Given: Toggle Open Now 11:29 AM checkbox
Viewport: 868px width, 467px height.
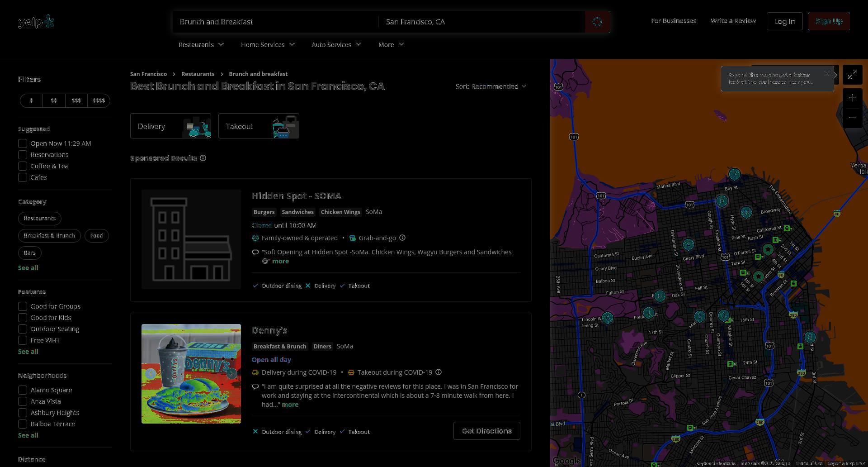Looking at the screenshot, I should point(23,143).
